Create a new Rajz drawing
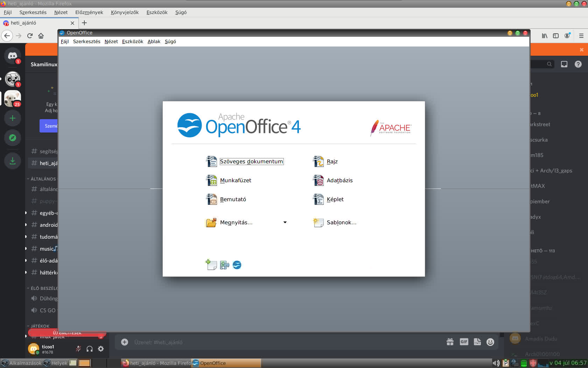This screenshot has height=368, width=588. click(332, 162)
